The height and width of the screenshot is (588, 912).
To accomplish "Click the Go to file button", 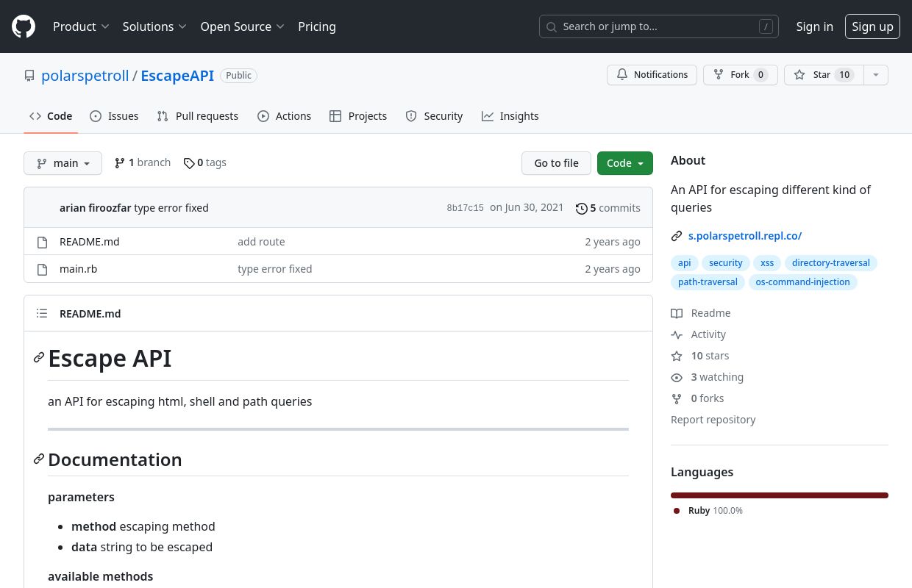I will tap(556, 163).
